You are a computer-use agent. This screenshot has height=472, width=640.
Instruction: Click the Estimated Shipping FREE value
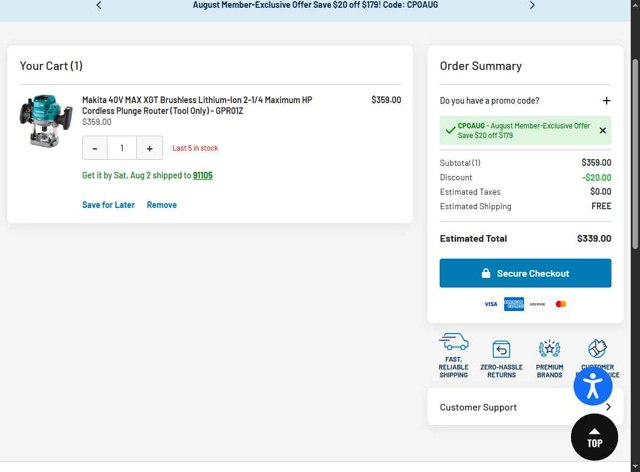coord(601,206)
